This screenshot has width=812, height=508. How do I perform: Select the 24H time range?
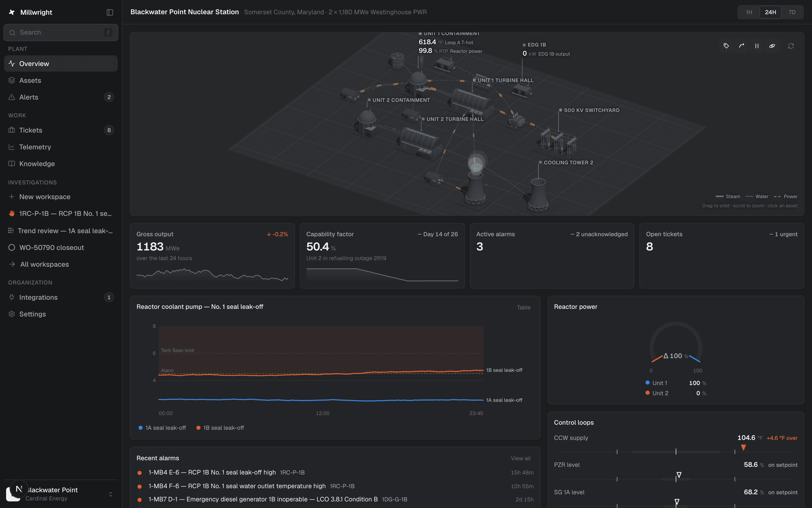pos(770,12)
